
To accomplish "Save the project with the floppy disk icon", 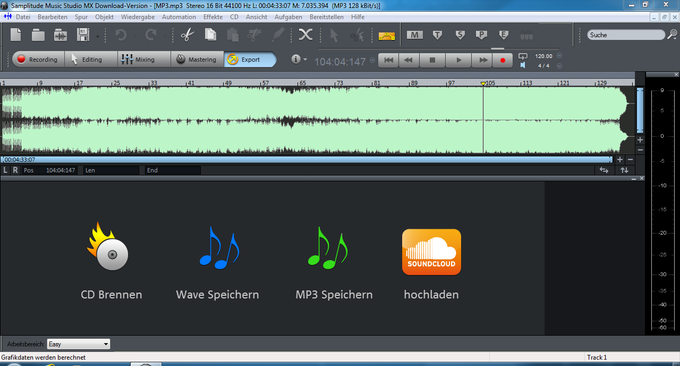I will pos(83,35).
